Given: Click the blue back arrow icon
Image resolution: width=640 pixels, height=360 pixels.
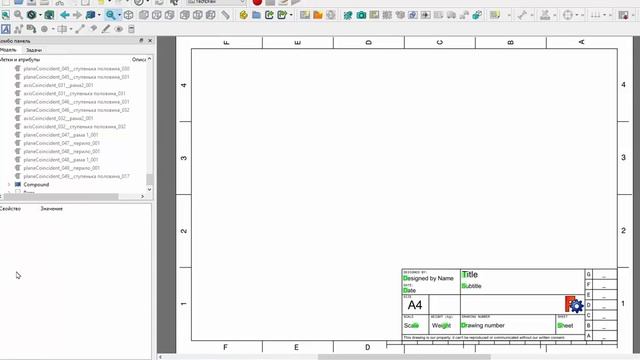Looking at the screenshot, I should (64, 15).
